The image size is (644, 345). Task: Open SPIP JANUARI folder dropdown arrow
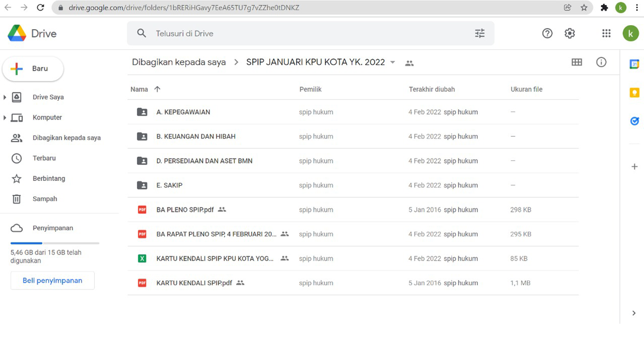pos(393,62)
